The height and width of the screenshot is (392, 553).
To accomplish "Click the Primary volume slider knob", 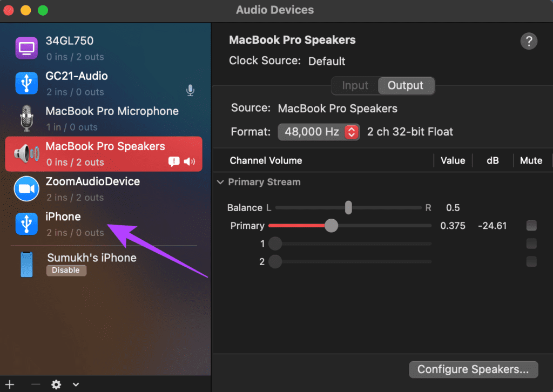I will [331, 226].
